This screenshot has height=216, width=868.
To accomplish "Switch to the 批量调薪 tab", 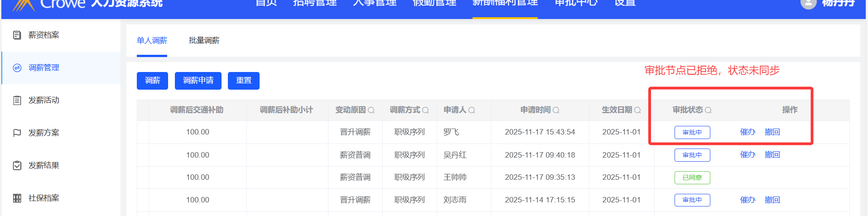I will 204,41.
